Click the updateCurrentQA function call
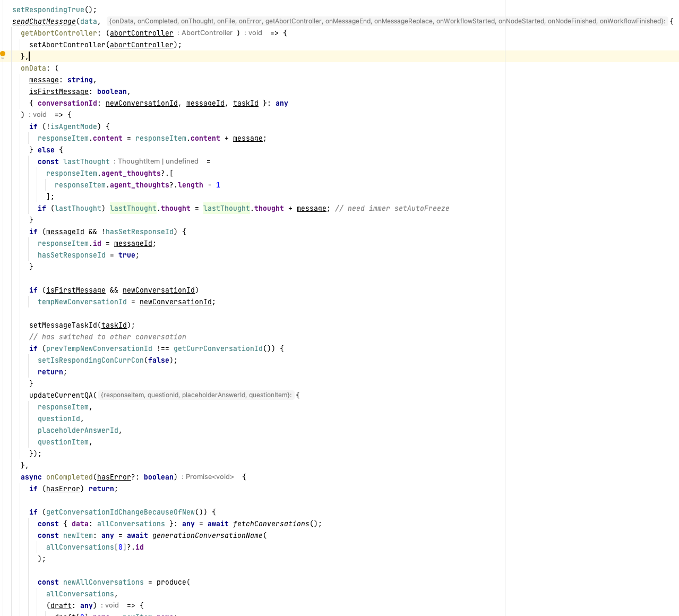Viewport: 679px width, 616px height. click(x=61, y=395)
